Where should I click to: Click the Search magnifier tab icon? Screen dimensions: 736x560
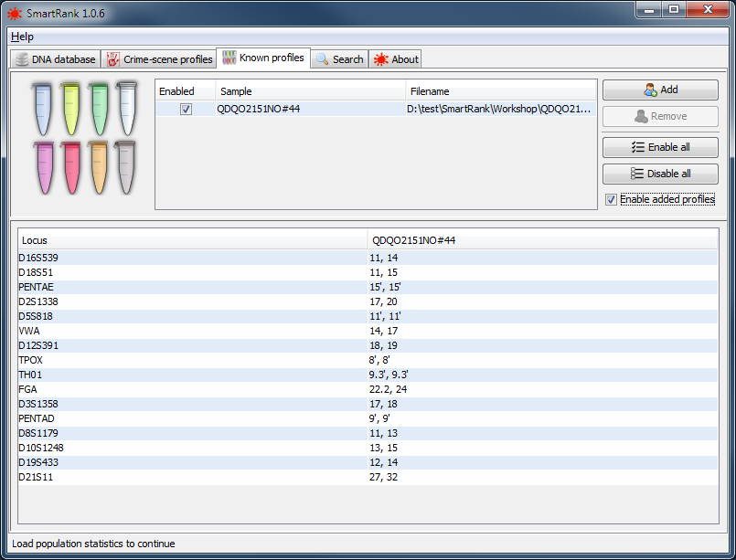[x=322, y=59]
